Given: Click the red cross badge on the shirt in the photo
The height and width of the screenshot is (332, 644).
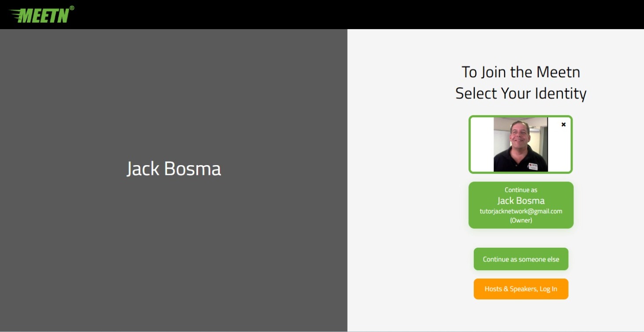Looking at the screenshot, I should [x=533, y=166].
